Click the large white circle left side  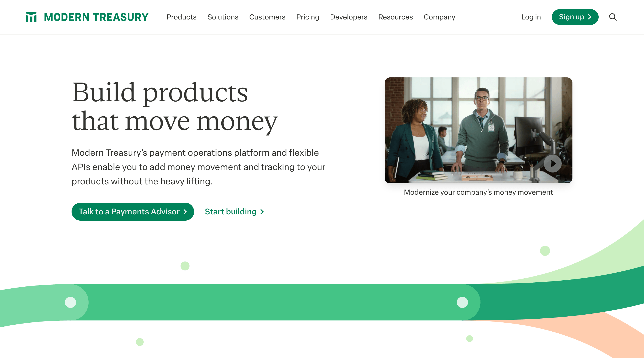pyautogui.click(x=71, y=302)
